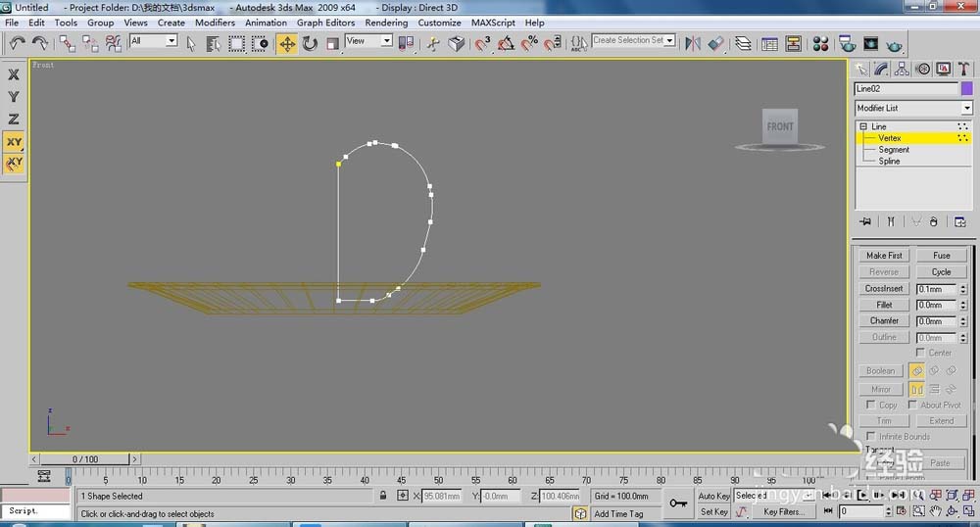Click Rectangular Selection Region icon
The height and width of the screenshot is (527, 980).
pyautogui.click(x=236, y=44)
